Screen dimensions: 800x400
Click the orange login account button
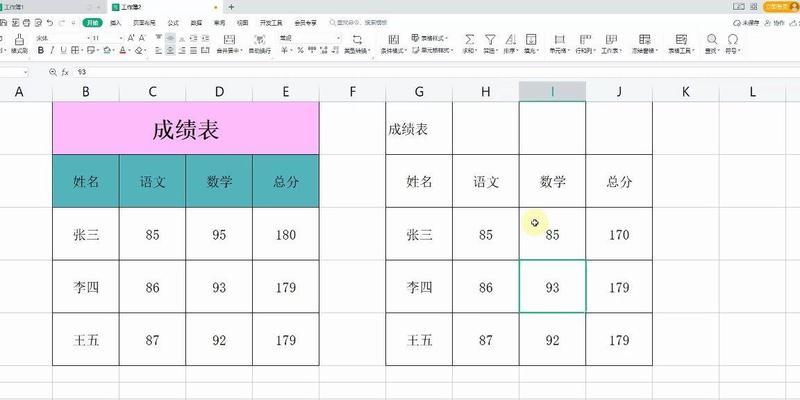coord(780,7)
